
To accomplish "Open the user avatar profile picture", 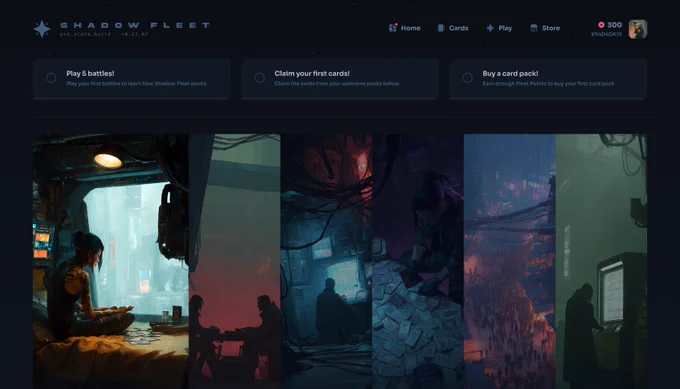I will [638, 29].
